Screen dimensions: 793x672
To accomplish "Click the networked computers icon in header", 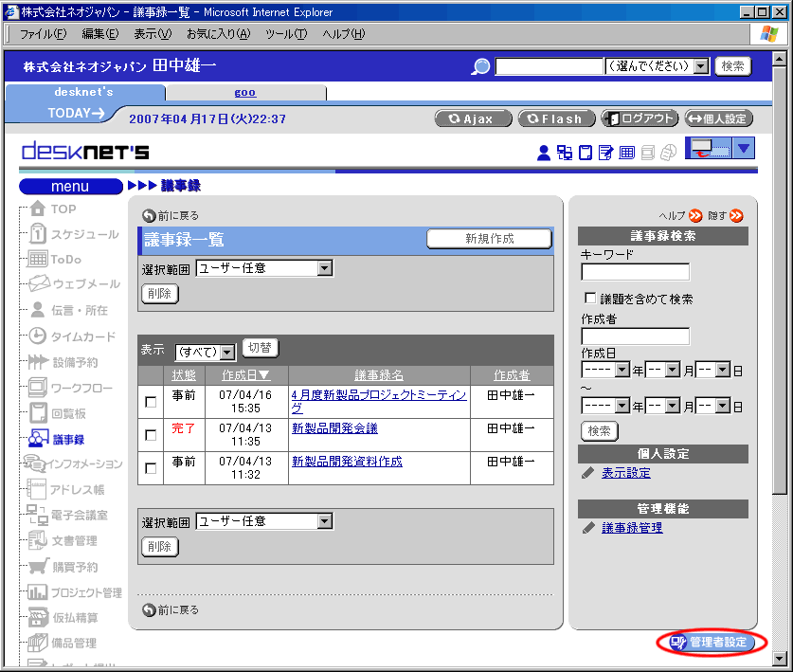I will 565,153.
